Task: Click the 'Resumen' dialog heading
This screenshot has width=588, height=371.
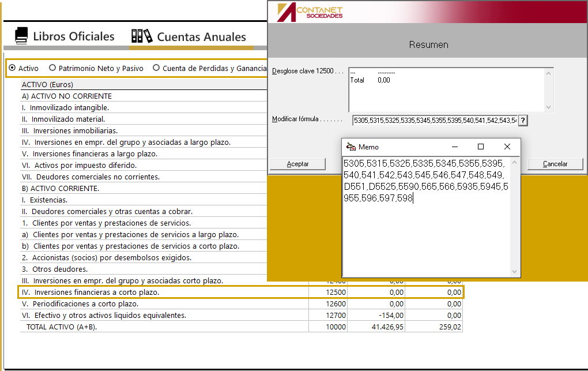Action: click(x=429, y=44)
